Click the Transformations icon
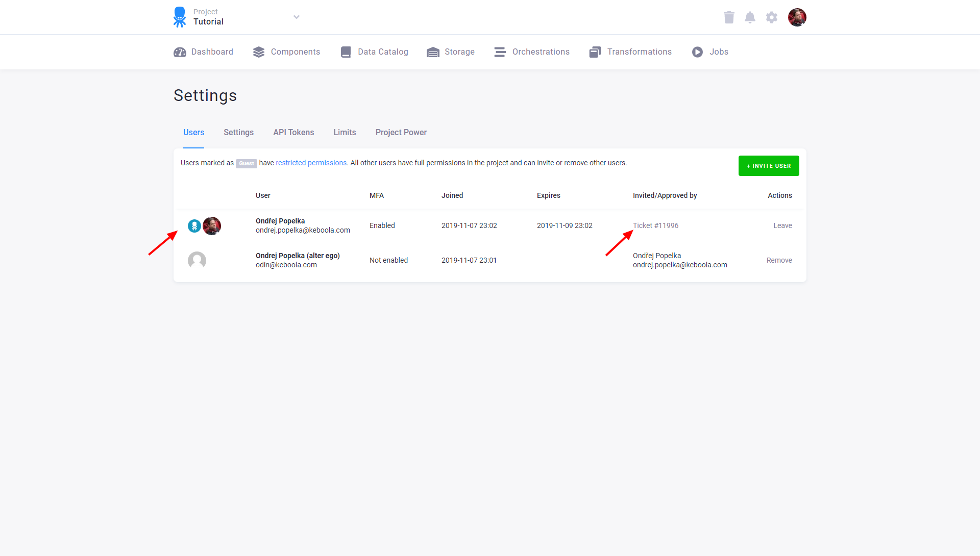The height and width of the screenshot is (556, 980). pyautogui.click(x=595, y=52)
